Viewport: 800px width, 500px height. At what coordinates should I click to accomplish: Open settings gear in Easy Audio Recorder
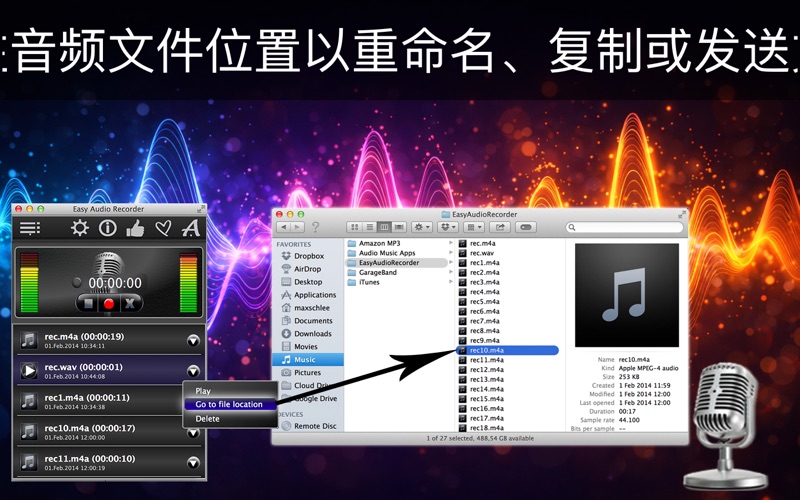coord(80,228)
